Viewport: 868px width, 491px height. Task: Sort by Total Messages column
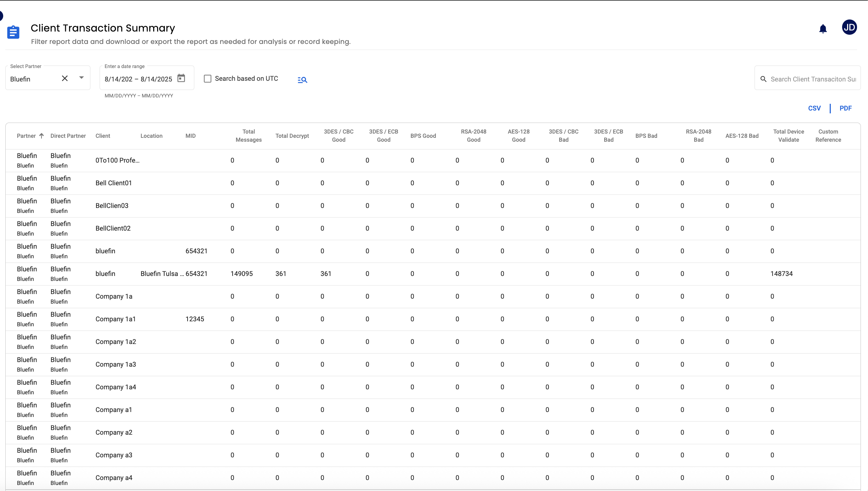249,136
